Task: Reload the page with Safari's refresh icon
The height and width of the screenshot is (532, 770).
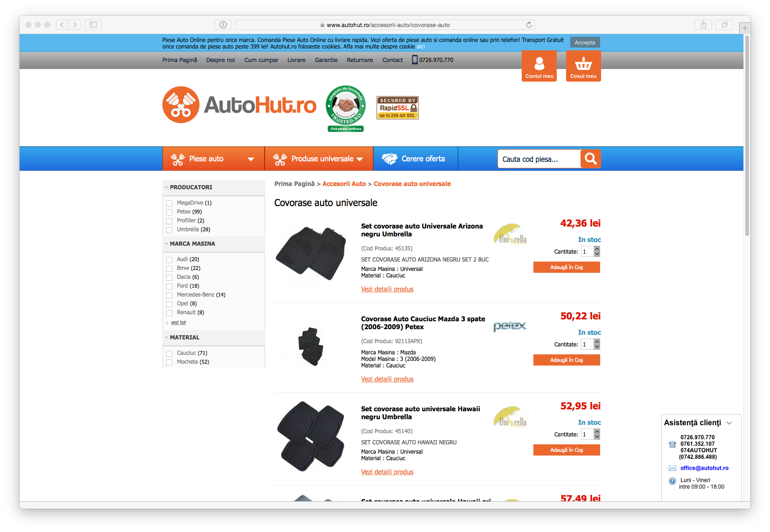Action: [529, 25]
